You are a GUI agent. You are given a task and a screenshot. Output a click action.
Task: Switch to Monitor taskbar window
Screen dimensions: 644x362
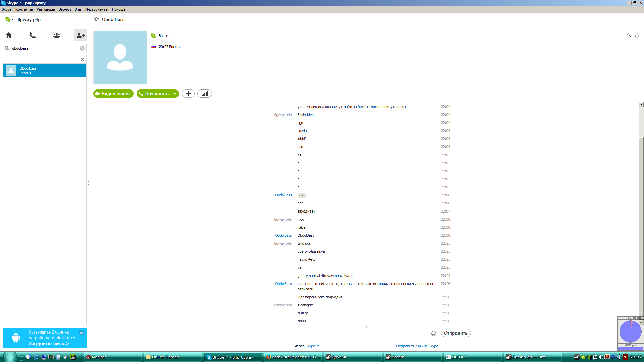(x=113, y=357)
